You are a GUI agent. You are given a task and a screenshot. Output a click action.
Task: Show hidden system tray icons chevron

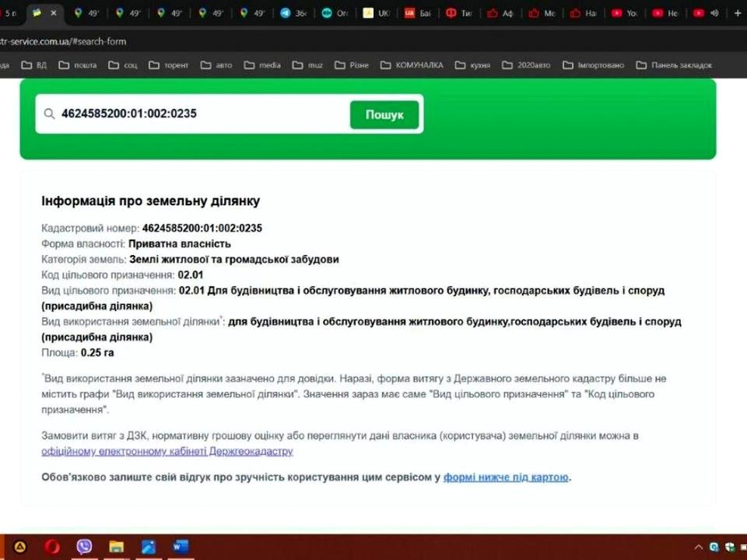tap(699, 548)
